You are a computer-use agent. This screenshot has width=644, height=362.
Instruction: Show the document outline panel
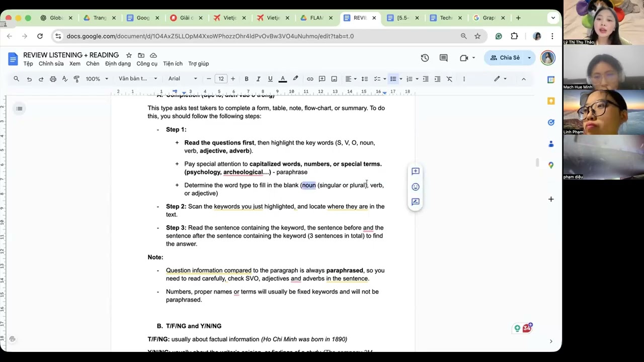pos(19,109)
